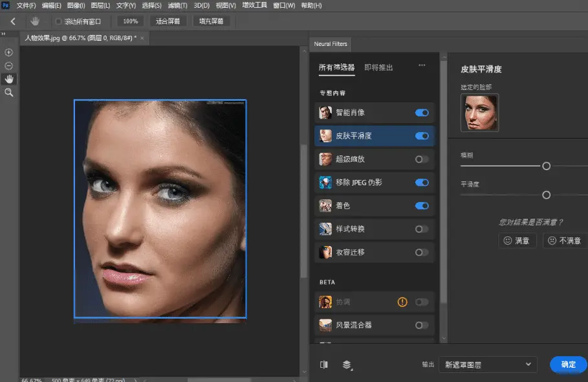The height and width of the screenshot is (382, 588).
Task: Click the 着色 filter thumbnail icon
Action: 325,206
